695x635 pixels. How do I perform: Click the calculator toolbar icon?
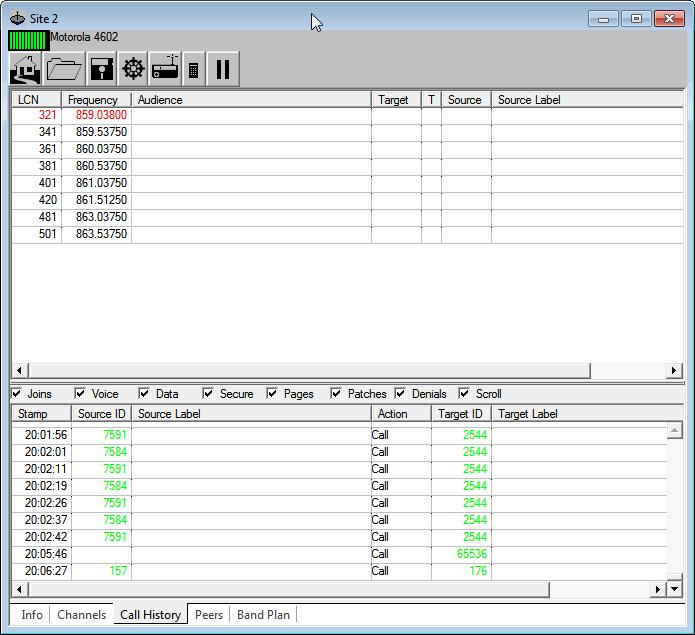point(193,69)
